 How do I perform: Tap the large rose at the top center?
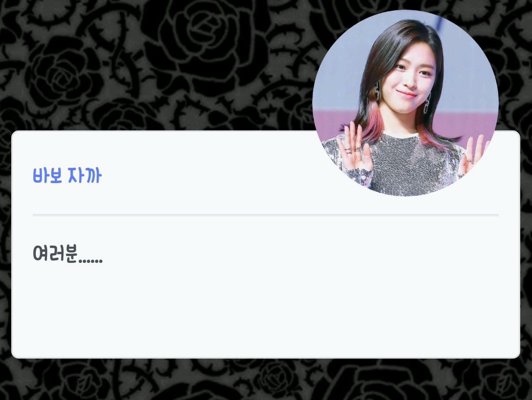pyautogui.click(x=203, y=37)
